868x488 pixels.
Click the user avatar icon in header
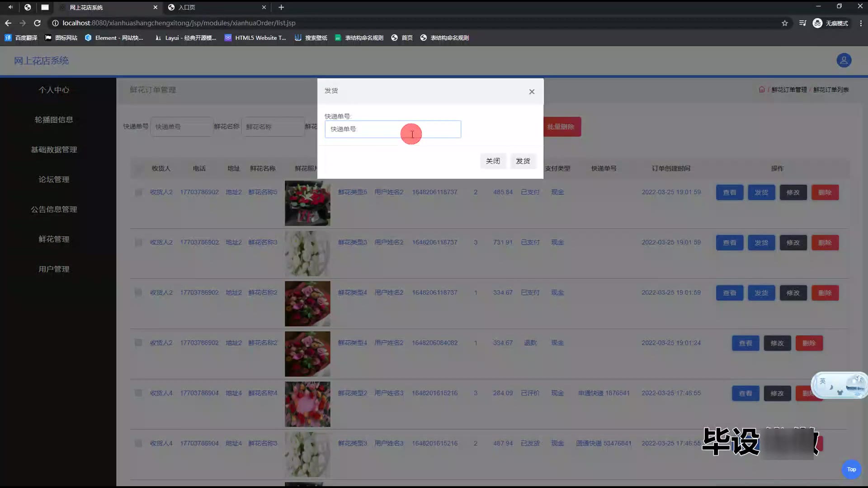[x=844, y=60]
